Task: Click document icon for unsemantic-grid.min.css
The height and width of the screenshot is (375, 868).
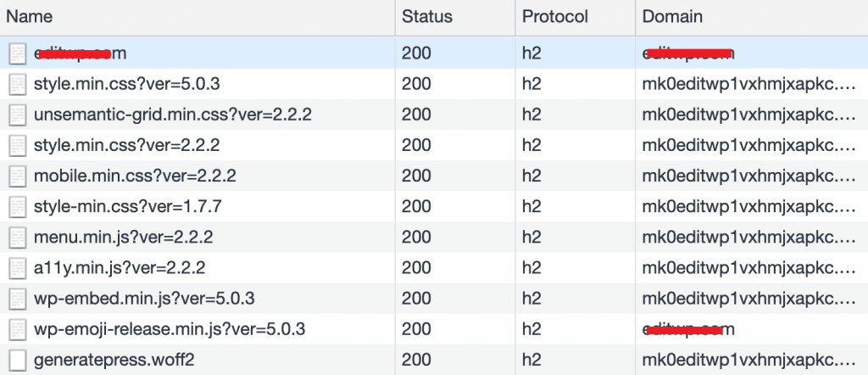Action: (18, 114)
